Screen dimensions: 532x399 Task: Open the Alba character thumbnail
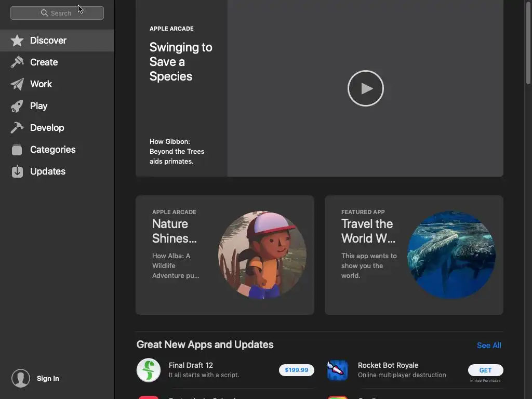[x=262, y=255]
